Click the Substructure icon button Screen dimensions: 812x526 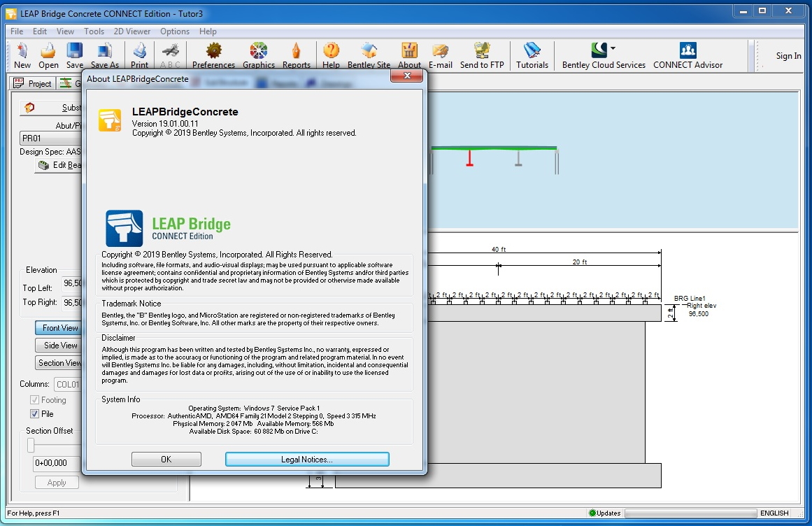click(x=51, y=108)
